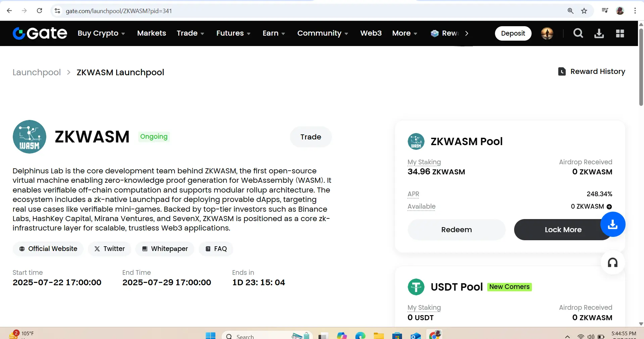This screenshot has height=339, width=644.
Task: Click the Windows taskbar Search box
Action: pos(267,336)
